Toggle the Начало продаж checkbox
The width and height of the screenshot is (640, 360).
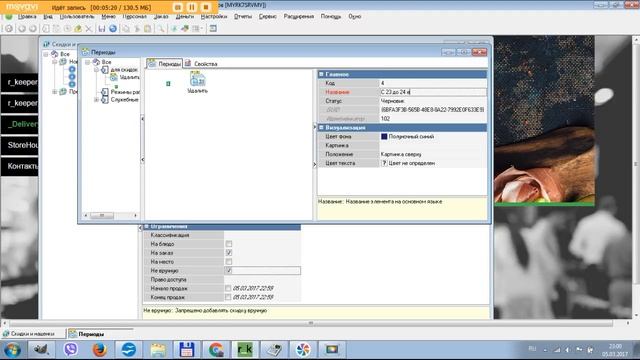coord(228,289)
